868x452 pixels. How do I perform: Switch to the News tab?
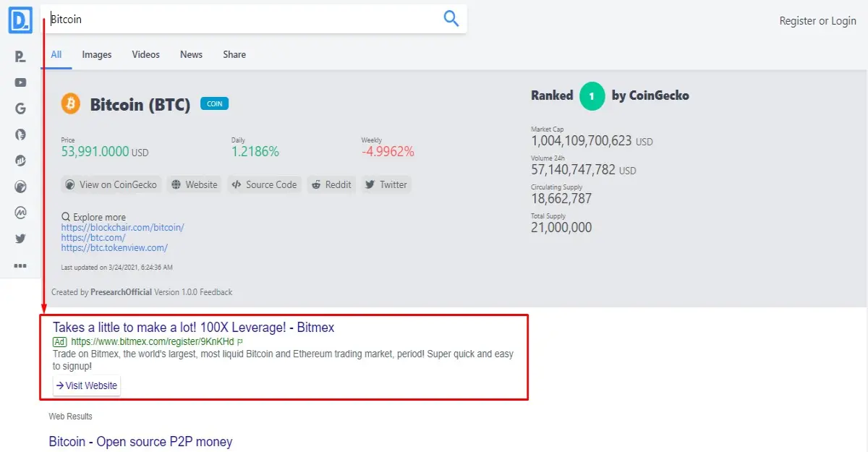tap(192, 54)
